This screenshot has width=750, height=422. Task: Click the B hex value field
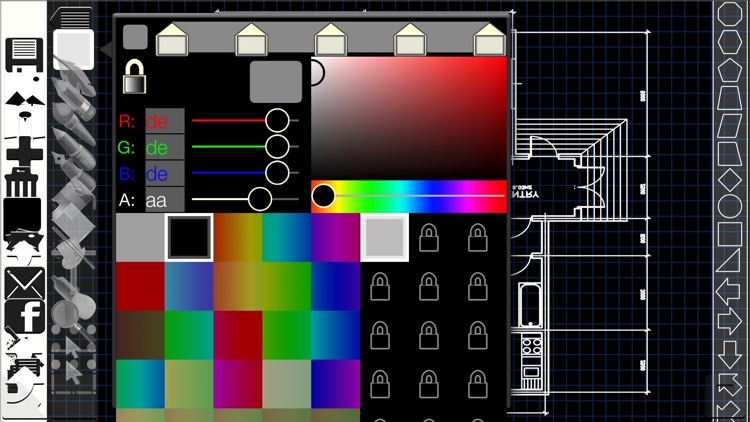[x=165, y=173]
